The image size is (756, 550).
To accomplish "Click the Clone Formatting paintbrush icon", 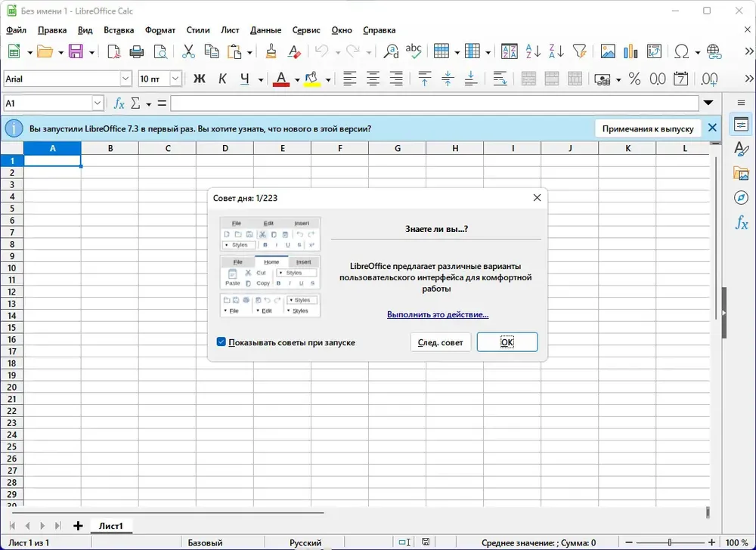I will coord(271,51).
